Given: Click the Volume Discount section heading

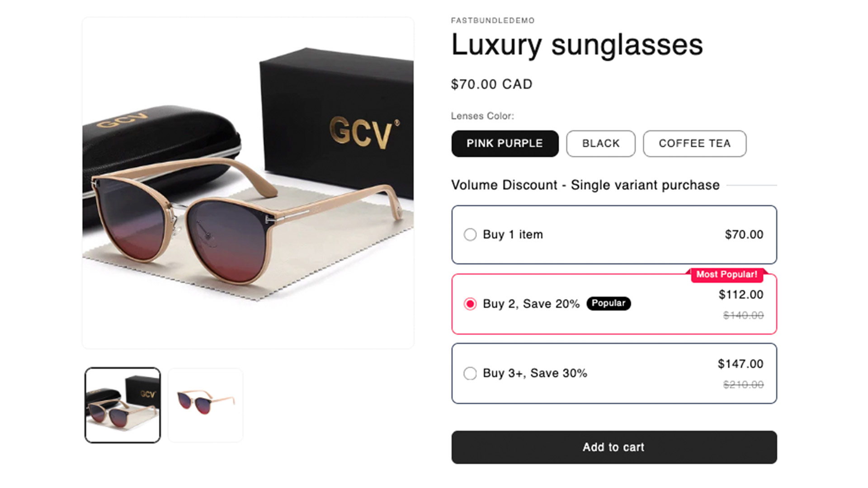Looking at the screenshot, I should pos(585,185).
